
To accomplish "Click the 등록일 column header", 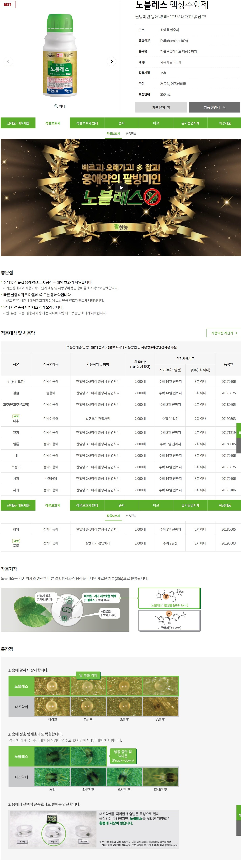I will [x=229, y=364].
